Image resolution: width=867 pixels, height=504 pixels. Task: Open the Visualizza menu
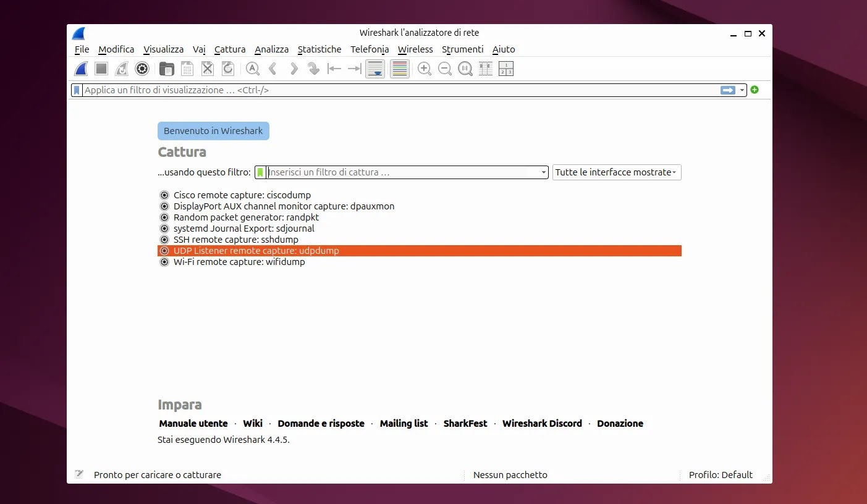(x=164, y=49)
